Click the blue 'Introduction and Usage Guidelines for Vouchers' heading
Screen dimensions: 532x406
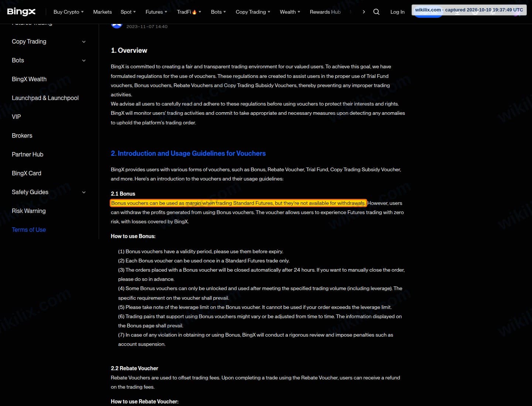tap(188, 154)
